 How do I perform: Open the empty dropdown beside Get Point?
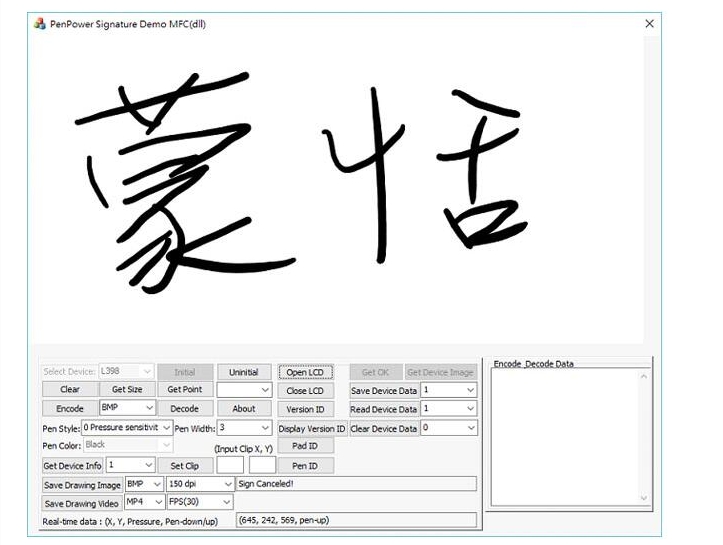click(x=244, y=390)
